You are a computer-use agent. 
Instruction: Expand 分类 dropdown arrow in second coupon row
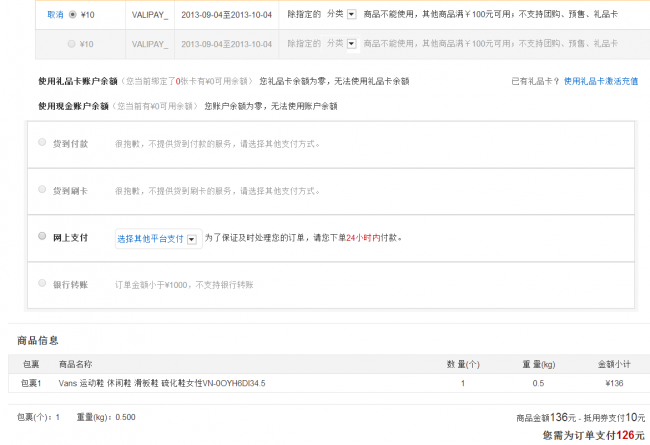pyautogui.click(x=350, y=44)
